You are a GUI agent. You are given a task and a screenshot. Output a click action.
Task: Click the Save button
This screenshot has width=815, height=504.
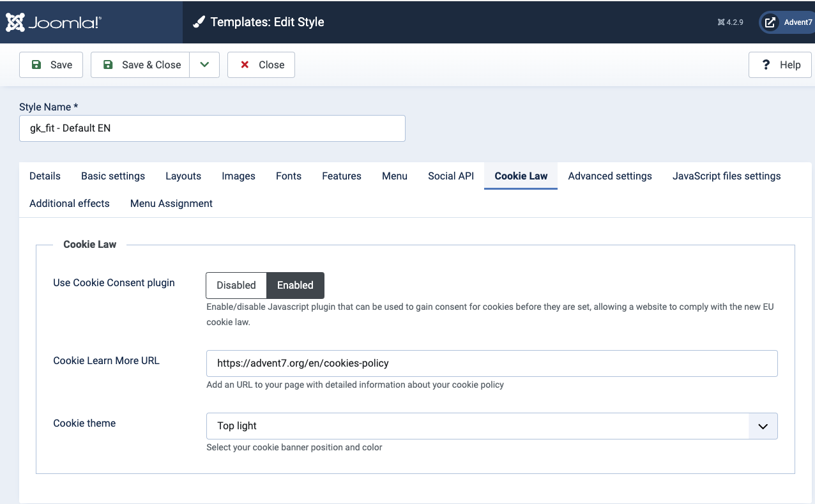pos(51,65)
